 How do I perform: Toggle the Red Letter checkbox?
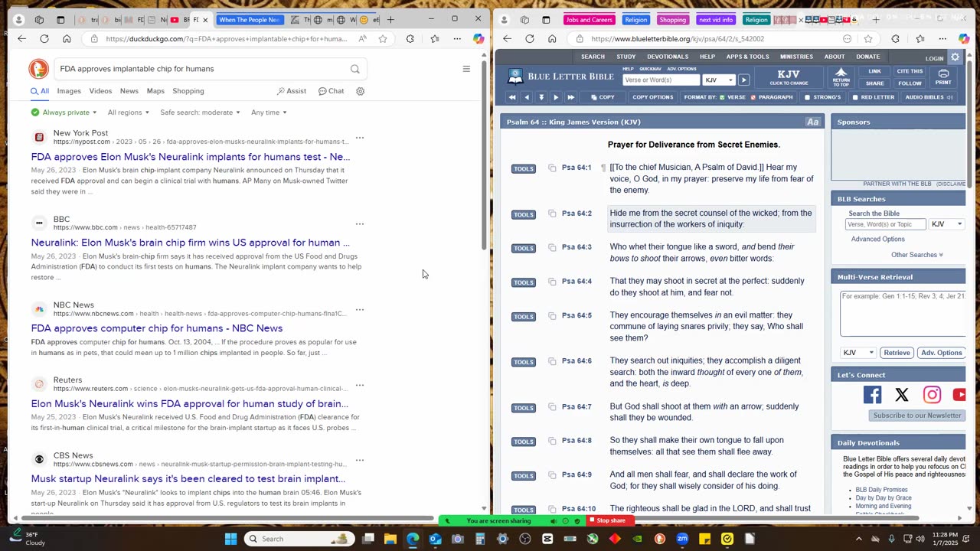(855, 97)
